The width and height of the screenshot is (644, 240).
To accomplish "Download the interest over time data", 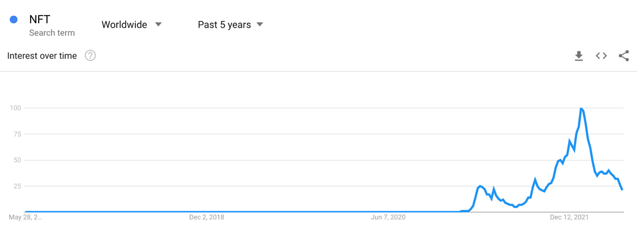I will click(579, 56).
